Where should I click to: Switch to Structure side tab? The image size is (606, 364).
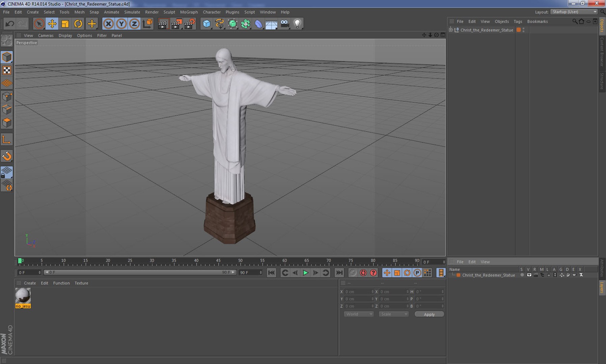coord(602,81)
